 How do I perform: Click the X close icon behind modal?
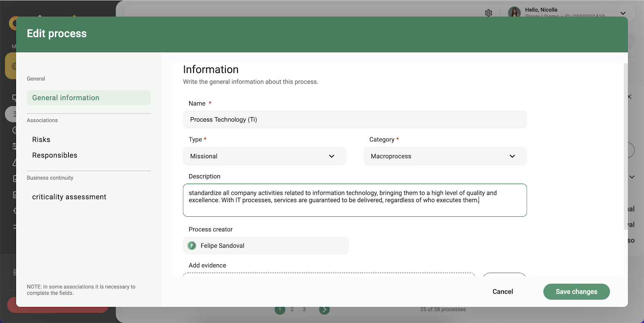tap(630, 97)
